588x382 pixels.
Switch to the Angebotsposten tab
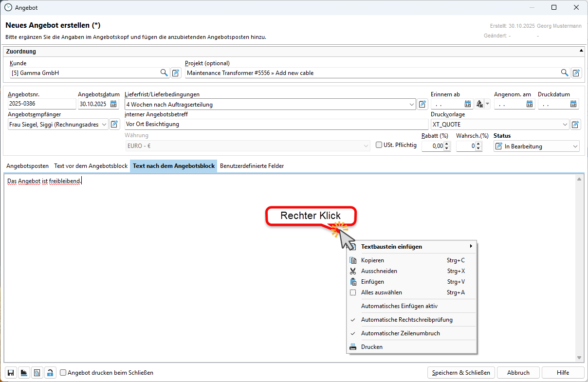click(28, 166)
